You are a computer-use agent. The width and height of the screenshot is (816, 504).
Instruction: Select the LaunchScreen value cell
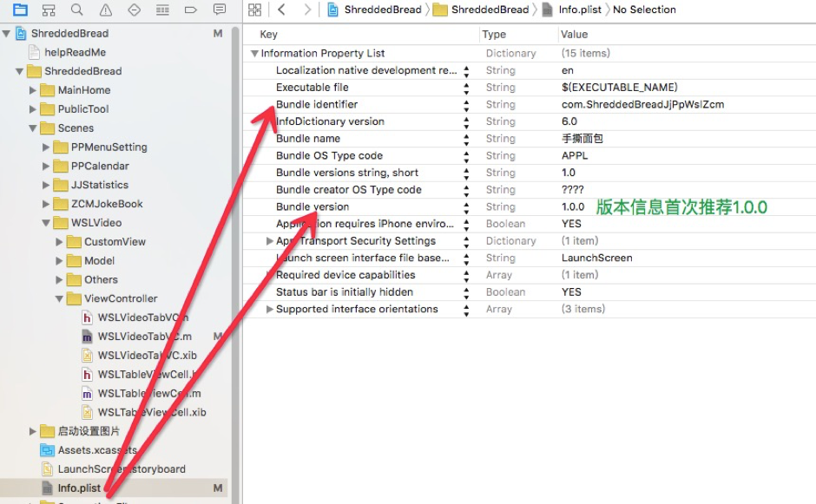(597, 258)
